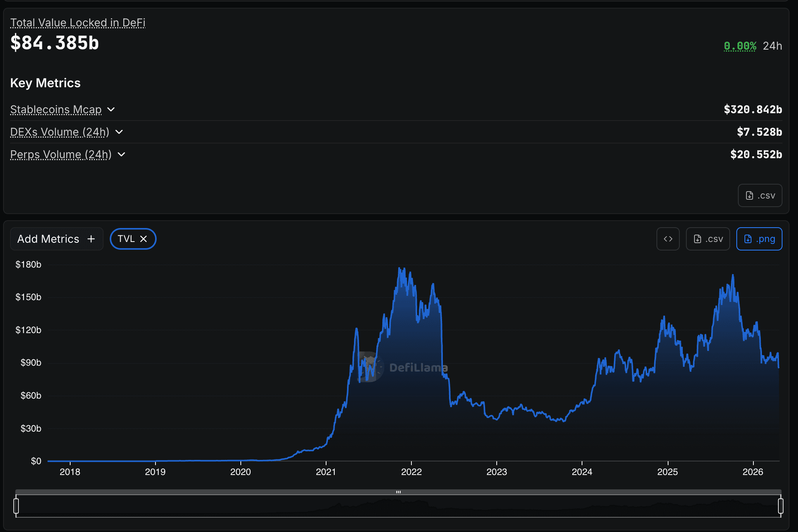Screen dimensions: 798x532
Task: Open the embed code icon button
Action: [668, 239]
